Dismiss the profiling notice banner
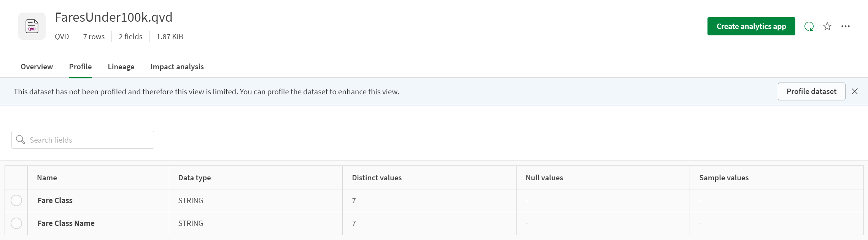This screenshot has width=868, height=240. (x=855, y=91)
